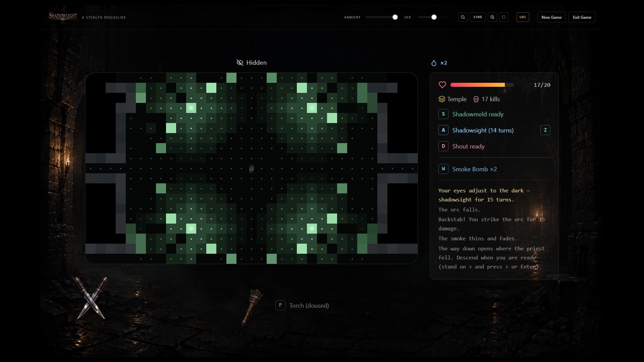This screenshot has height=362, width=644.
Task: Toggle torch using the F key badge
Action: (x=280, y=305)
